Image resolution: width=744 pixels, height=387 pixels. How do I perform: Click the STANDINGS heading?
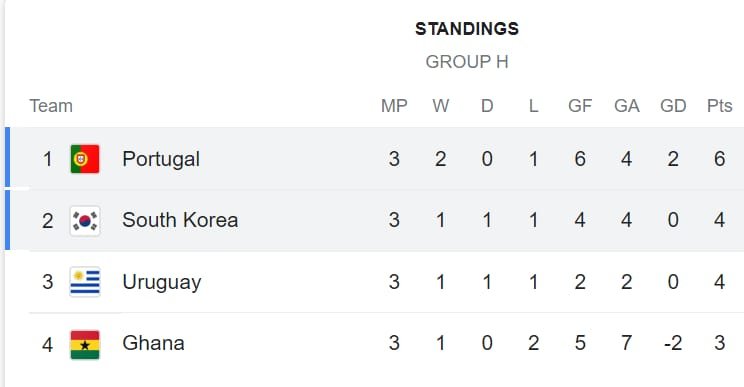pos(467,29)
